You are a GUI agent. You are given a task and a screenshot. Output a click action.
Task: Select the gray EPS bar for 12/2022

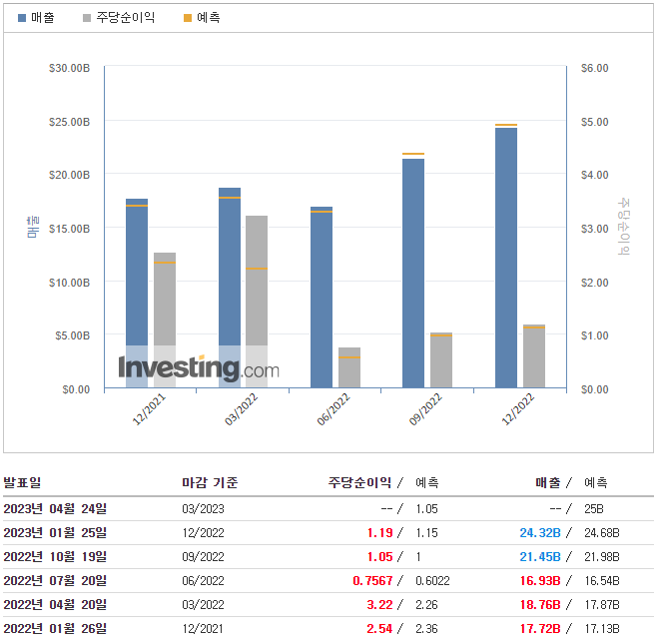tap(534, 356)
